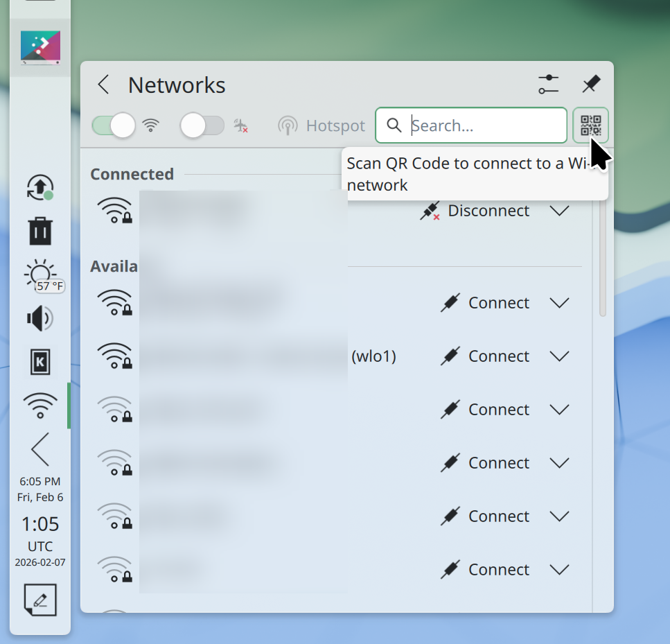This screenshot has height=644, width=670.
Task: Click the system updates tray icon
Action: [39, 187]
